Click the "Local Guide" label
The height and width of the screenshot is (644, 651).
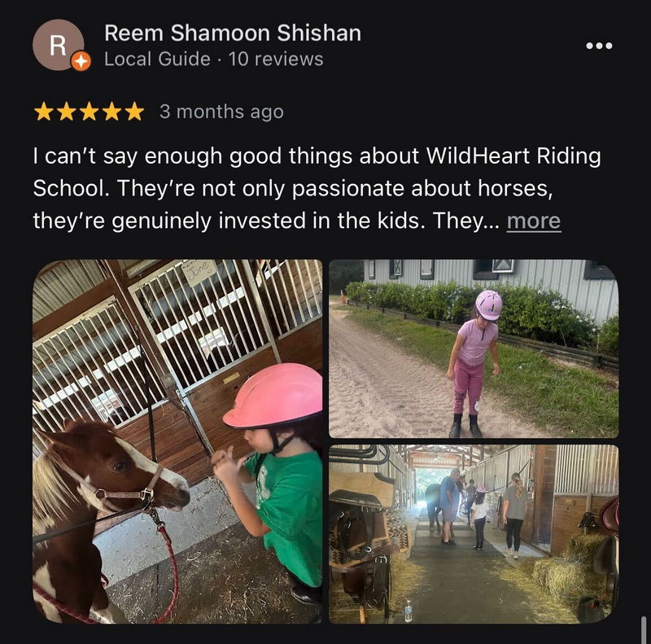tap(157, 59)
